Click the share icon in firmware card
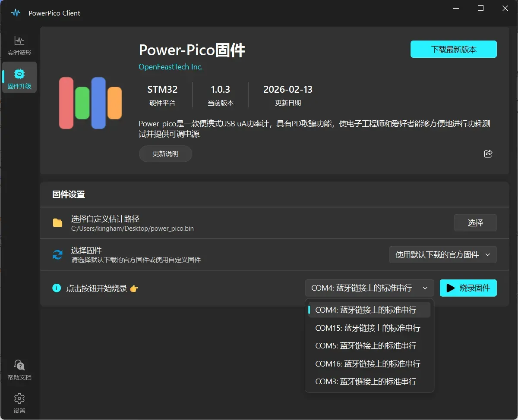518x420 pixels. pos(488,154)
